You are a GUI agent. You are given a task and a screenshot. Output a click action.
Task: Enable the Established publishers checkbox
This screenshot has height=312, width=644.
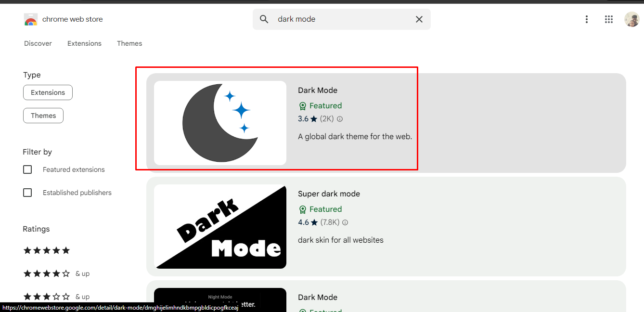click(27, 193)
